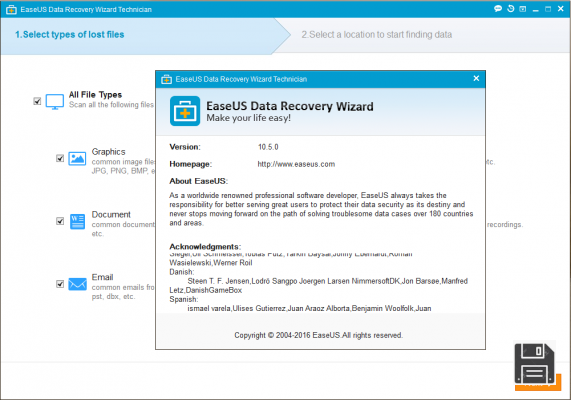The height and width of the screenshot is (400, 571).
Task: Go to step 2 Select a location tab
Action: coord(377,35)
